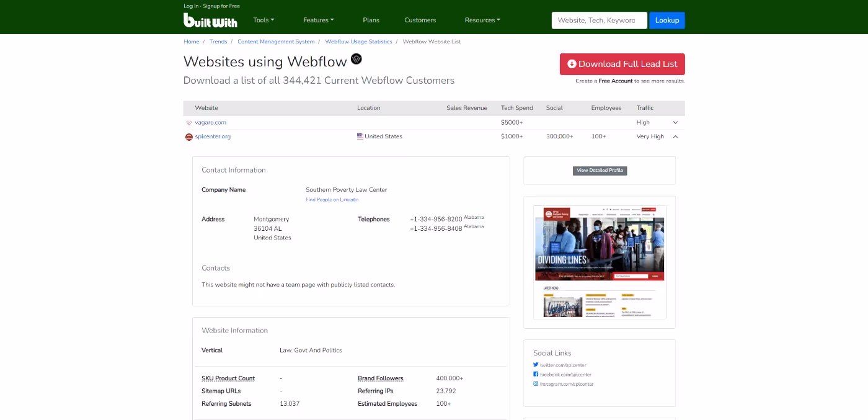This screenshot has height=420, width=868.
Task: Open the Customers page
Action: [x=420, y=20]
